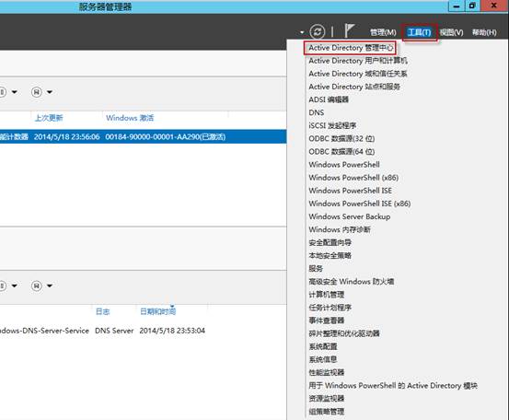Open 高级安全 Windows 防火墙
This screenshot has width=509, height=420.
[x=352, y=281]
